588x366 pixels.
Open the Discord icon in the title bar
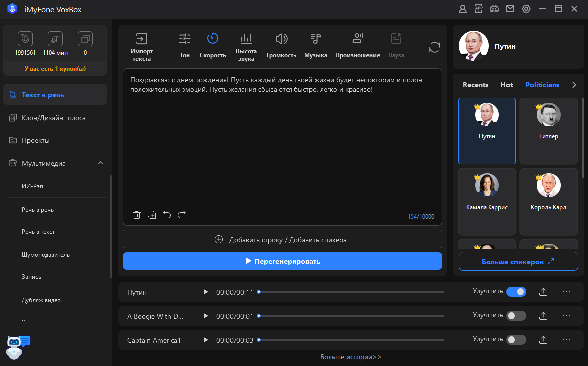(x=494, y=9)
